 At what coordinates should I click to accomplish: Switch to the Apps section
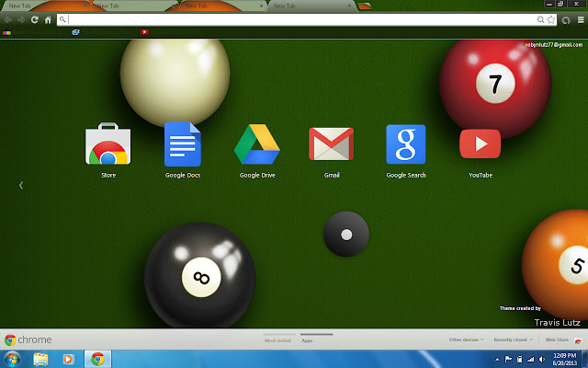(x=307, y=340)
